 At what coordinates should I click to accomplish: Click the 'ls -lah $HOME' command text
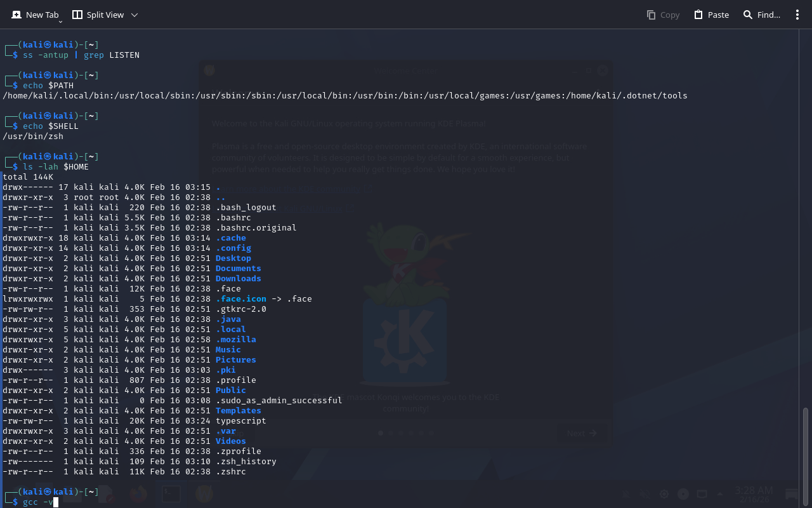tap(56, 167)
